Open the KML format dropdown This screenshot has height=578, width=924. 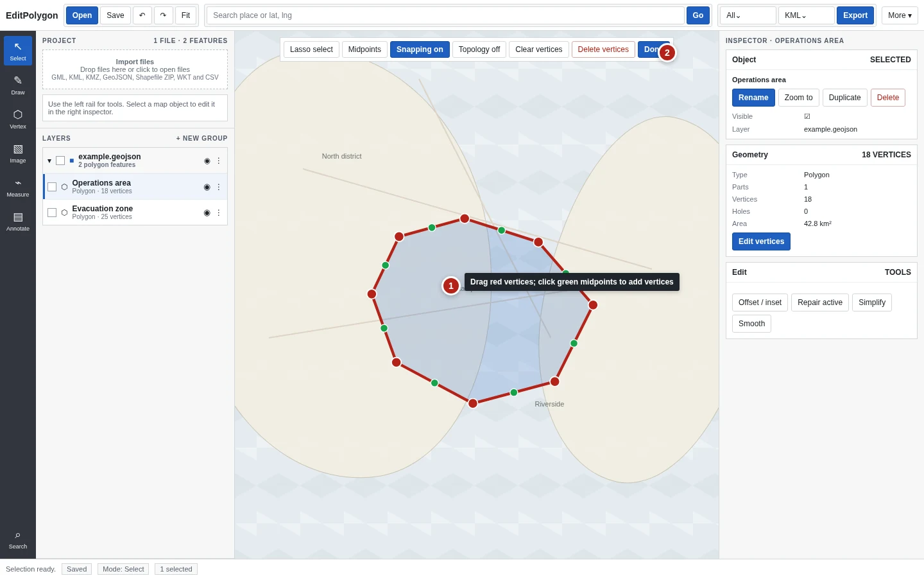(807, 15)
